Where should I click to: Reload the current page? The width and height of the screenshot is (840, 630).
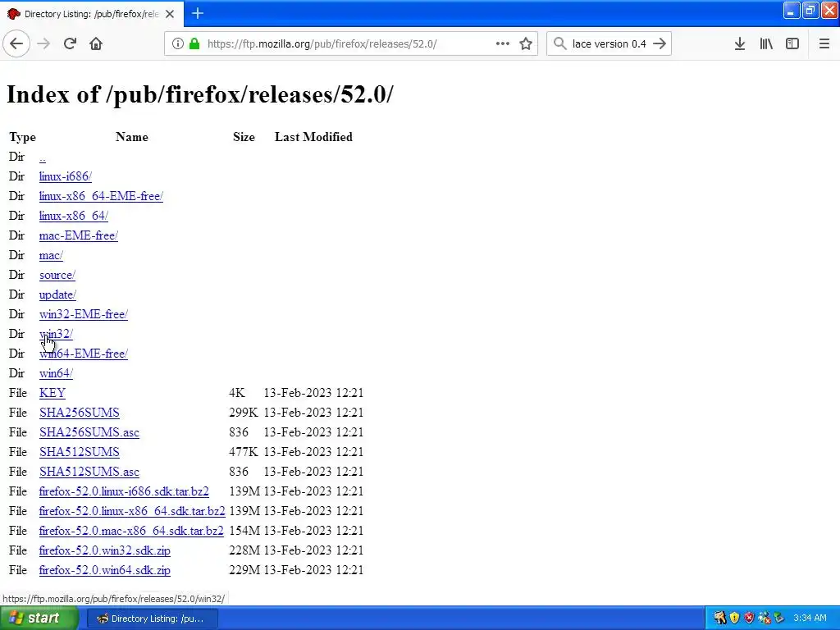pos(70,43)
